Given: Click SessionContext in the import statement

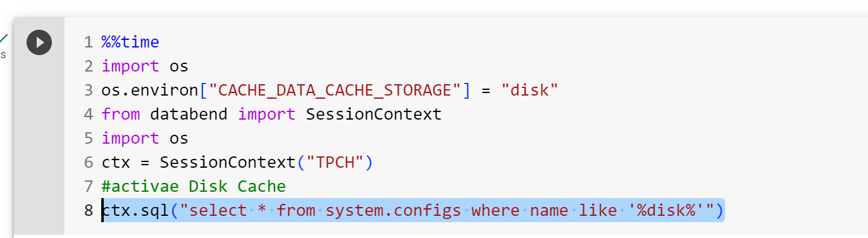Looking at the screenshot, I should pyautogui.click(x=373, y=114).
